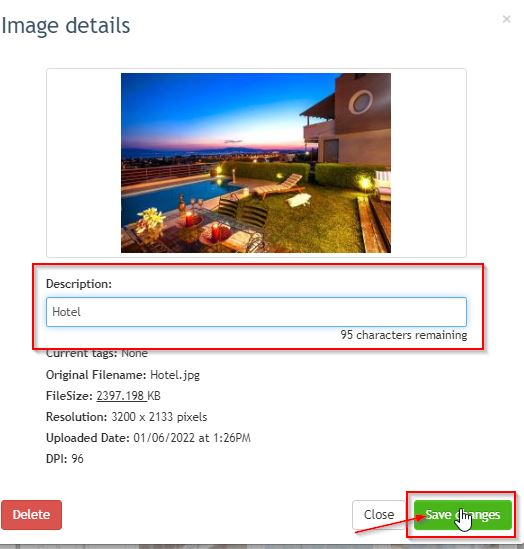Dismiss dialog using the top-right X icon
The image size is (524, 549).
506,19
